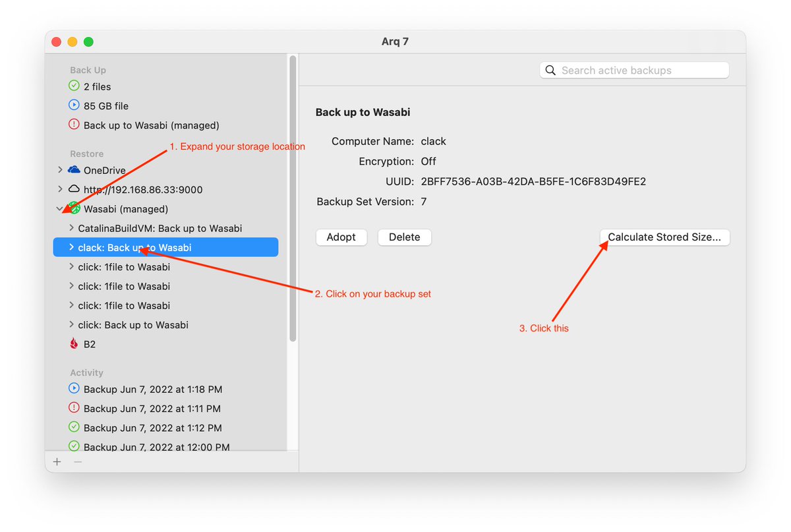The width and height of the screenshot is (791, 532).
Task: Click the check icon beside Backup Jun 7 12:00 PM
Action: click(74, 446)
